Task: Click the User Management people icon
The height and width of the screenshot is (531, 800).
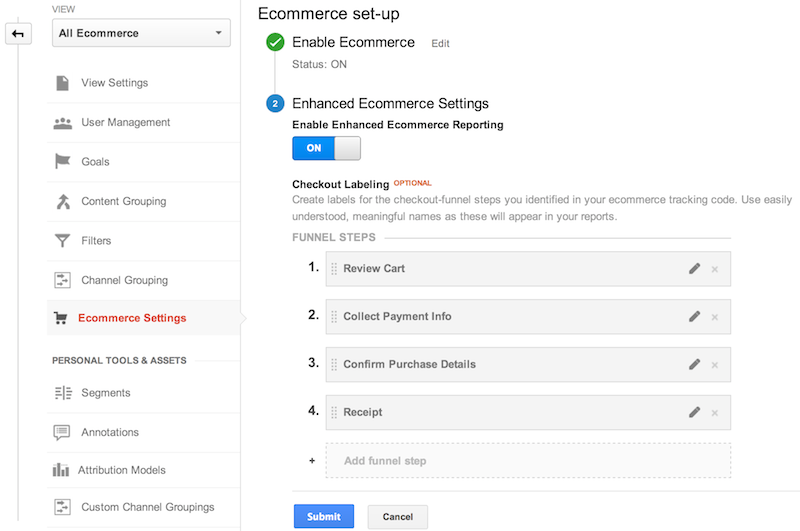Action: 62,123
